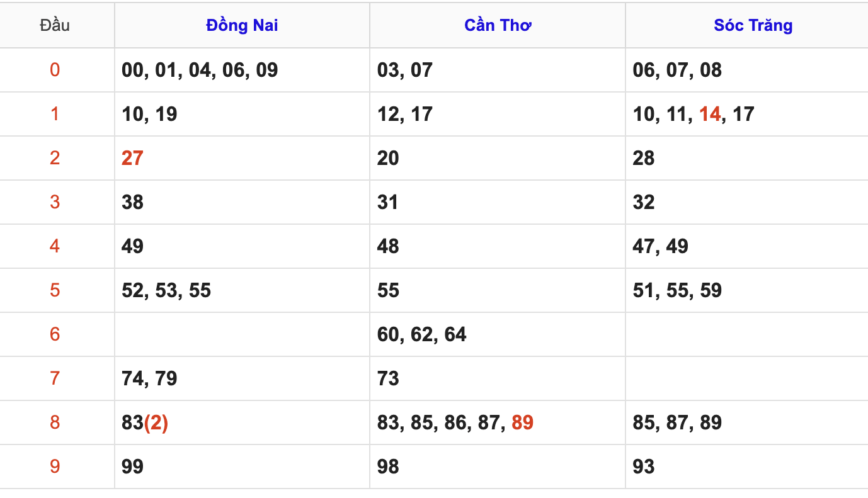Screen dimensions: 868x498
Task: Click the Sóc Trăng cell showing 93
Action: click(644, 467)
